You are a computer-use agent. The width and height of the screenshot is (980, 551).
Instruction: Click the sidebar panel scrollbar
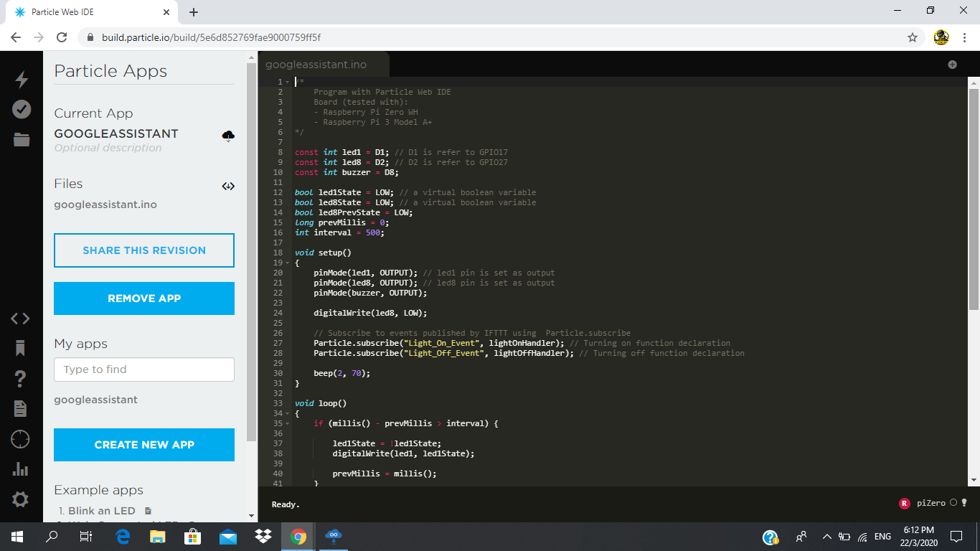251,251
